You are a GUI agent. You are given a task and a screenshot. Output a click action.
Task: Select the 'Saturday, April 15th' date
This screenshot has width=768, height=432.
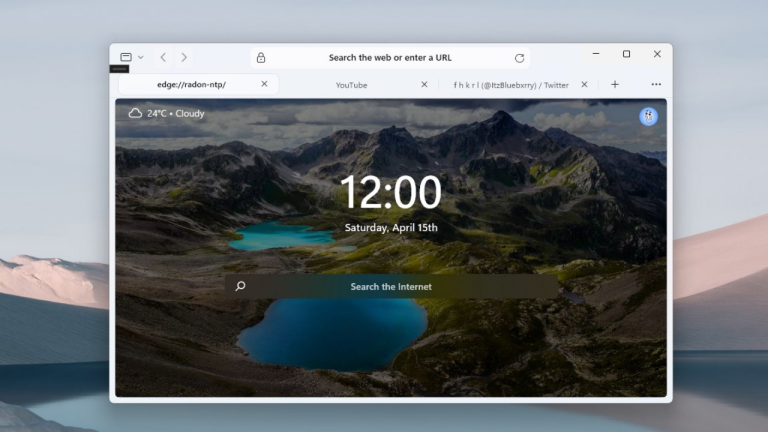pyautogui.click(x=391, y=228)
